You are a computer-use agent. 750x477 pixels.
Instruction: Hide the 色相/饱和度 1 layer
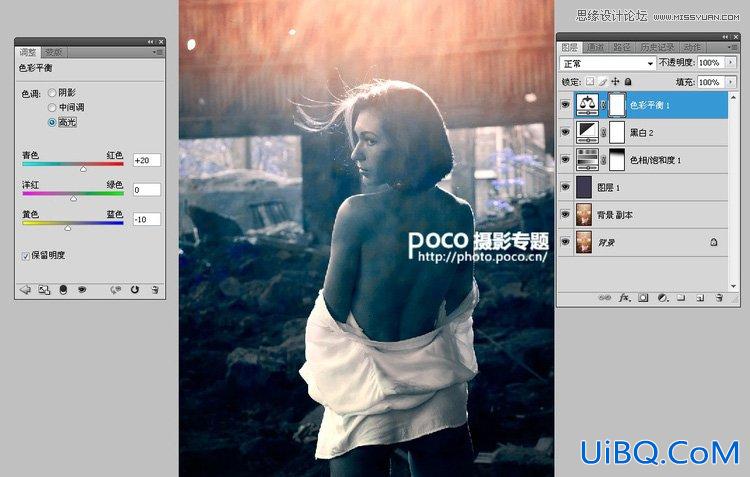tap(565, 160)
